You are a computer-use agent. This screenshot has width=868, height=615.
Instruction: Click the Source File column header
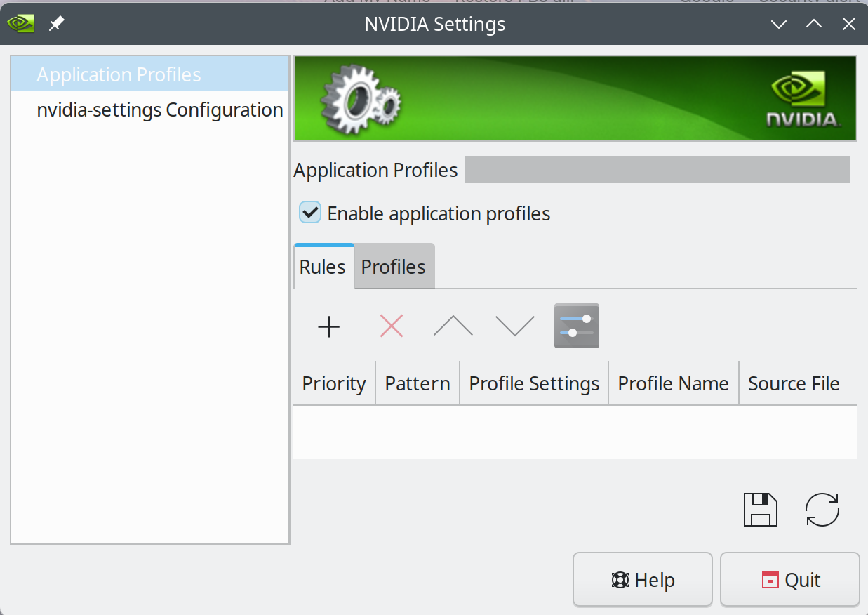[x=794, y=383]
